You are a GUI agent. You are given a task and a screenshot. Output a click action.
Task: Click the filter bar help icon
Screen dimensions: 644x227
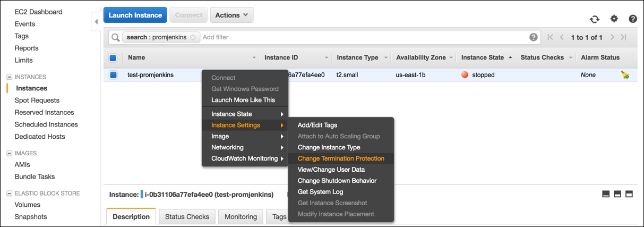(534, 37)
